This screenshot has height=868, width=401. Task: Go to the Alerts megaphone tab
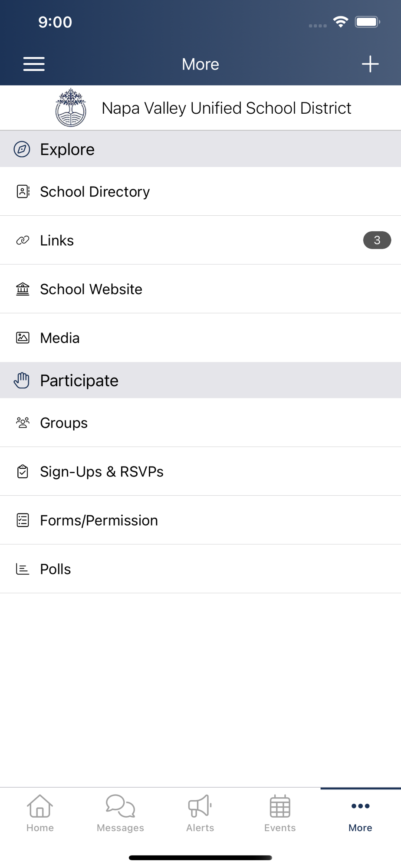[200, 813]
